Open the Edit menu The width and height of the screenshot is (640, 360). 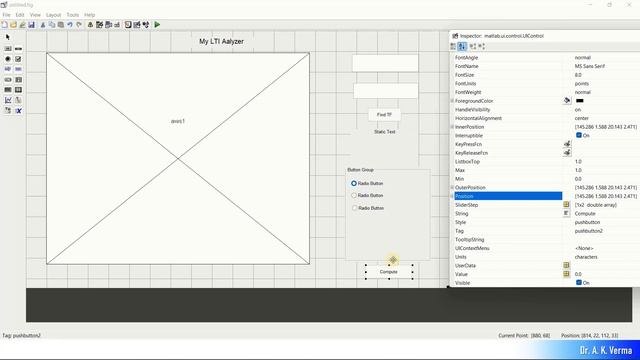click(20, 15)
